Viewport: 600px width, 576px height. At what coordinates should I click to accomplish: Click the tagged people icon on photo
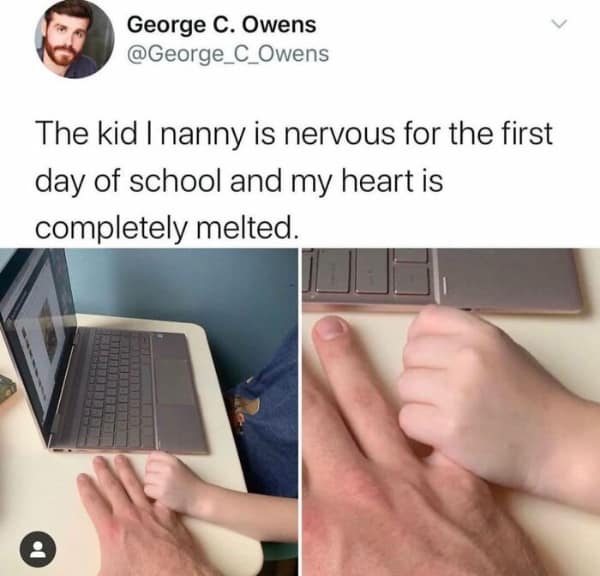click(x=38, y=549)
